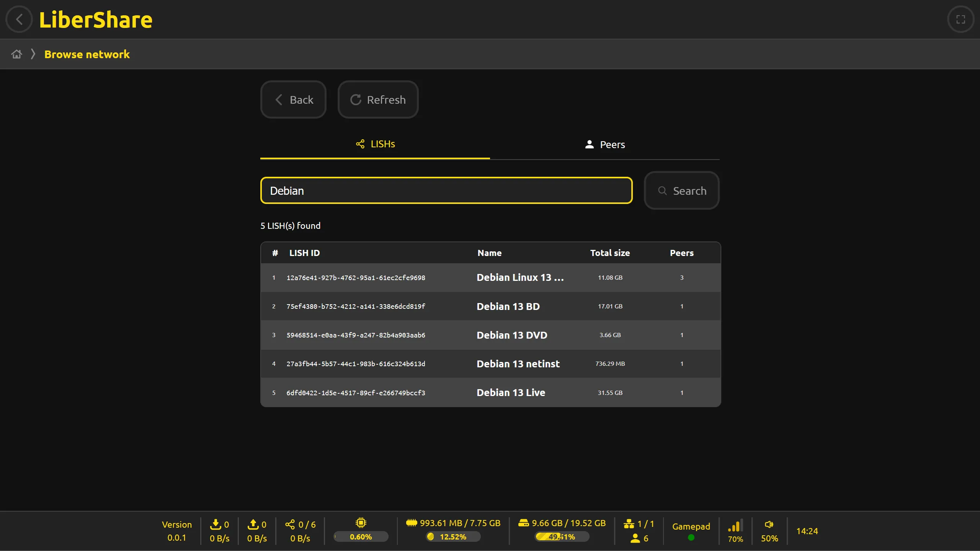The width and height of the screenshot is (980, 551).
Task: Click the circular back arrow beside LiberShare
Action: click(x=19, y=19)
